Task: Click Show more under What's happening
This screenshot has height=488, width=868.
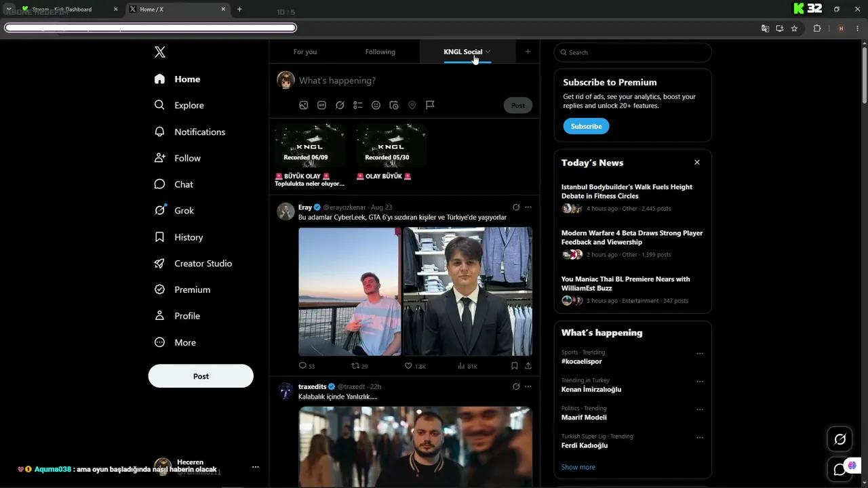Action: (578, 467)
